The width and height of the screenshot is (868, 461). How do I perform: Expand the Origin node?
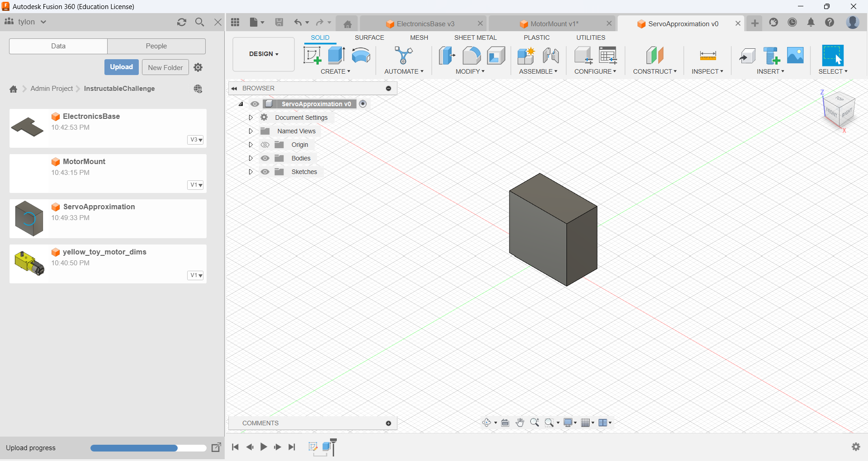click(250, 145)
